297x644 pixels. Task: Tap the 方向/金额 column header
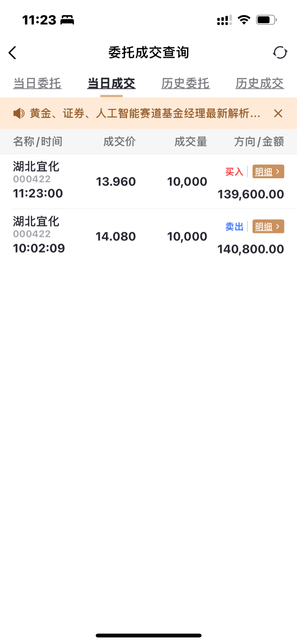click(259, 142)
